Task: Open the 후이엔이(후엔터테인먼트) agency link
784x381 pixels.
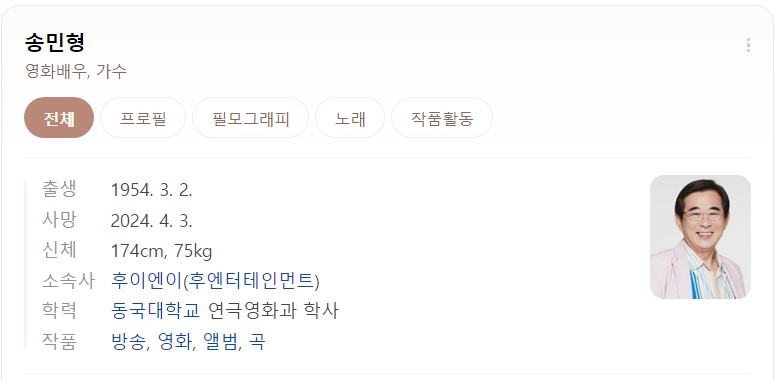Action: [x=215, y=280]
